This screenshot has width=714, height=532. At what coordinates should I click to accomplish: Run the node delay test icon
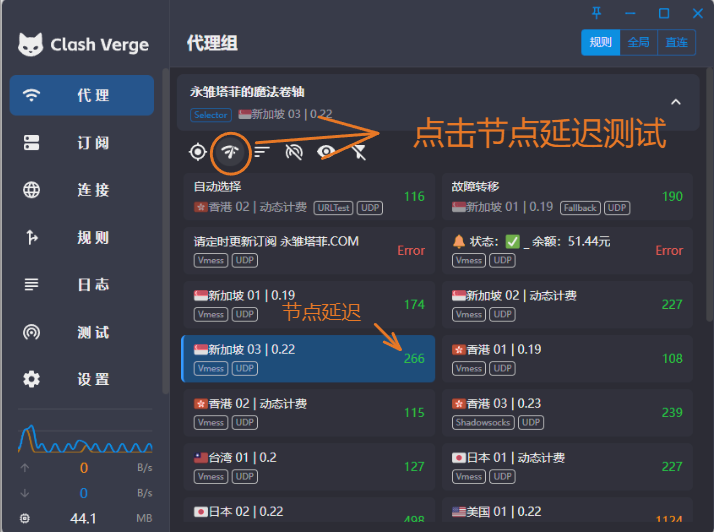point(231,152)
